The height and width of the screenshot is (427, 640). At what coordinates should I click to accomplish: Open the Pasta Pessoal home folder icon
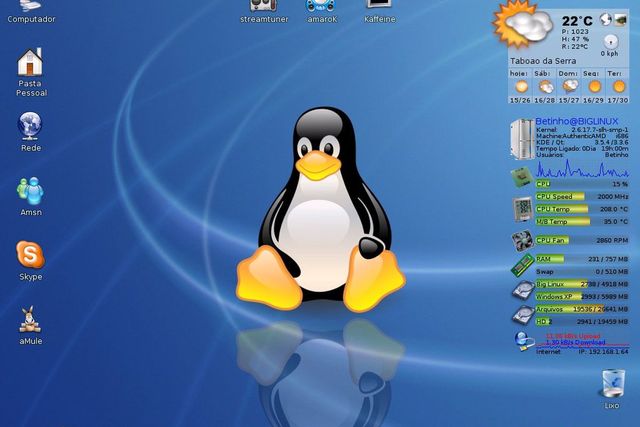31,72
